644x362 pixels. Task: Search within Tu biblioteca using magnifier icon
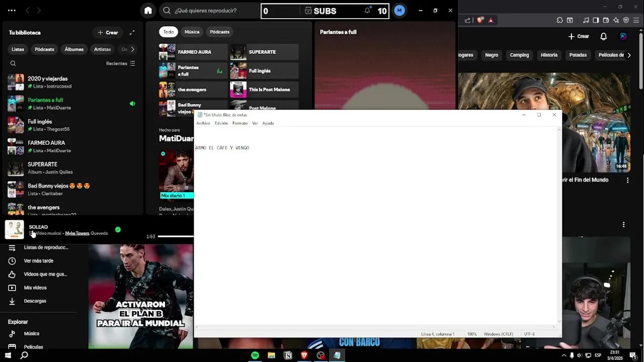pos(13,63)
